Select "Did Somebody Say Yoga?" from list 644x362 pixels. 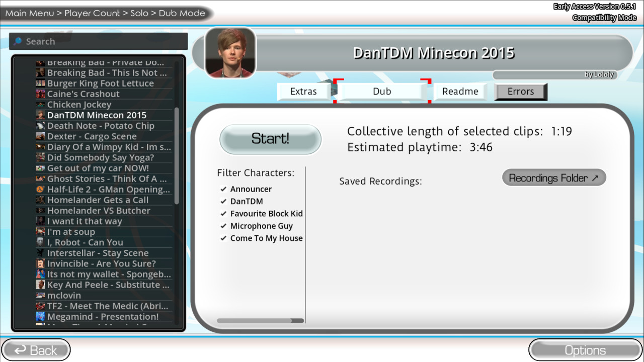point(104,157)
